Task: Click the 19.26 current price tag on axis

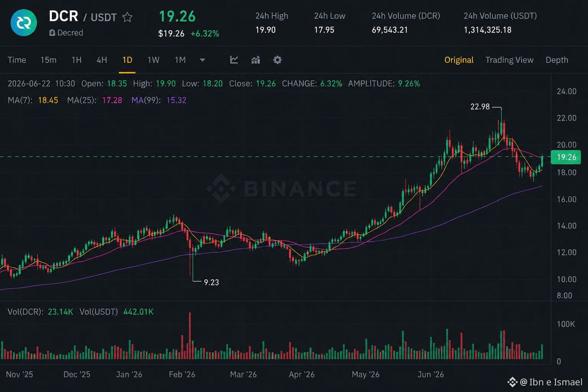Action: pyautogui.click(x=566, y=157)
